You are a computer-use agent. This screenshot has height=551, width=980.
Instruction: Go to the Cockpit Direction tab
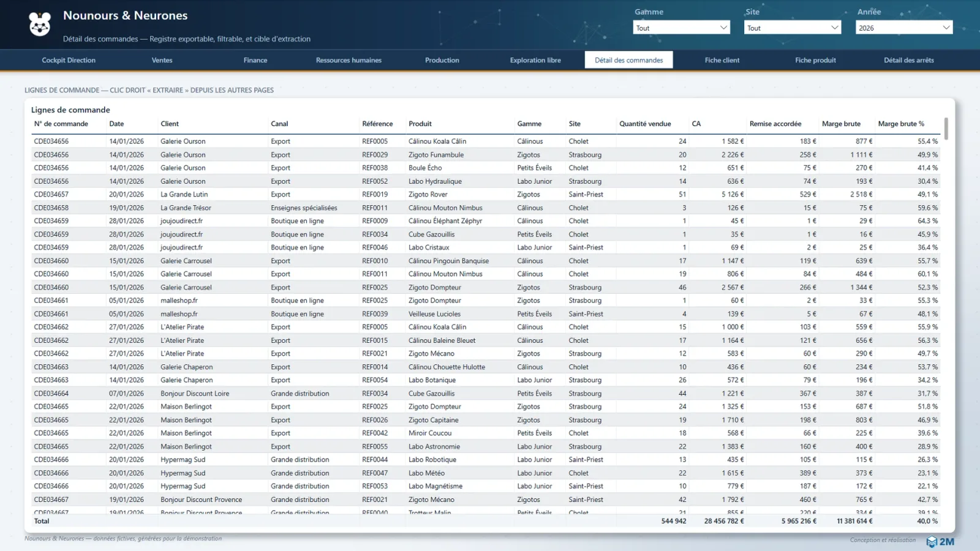click(x=69, y=60)
